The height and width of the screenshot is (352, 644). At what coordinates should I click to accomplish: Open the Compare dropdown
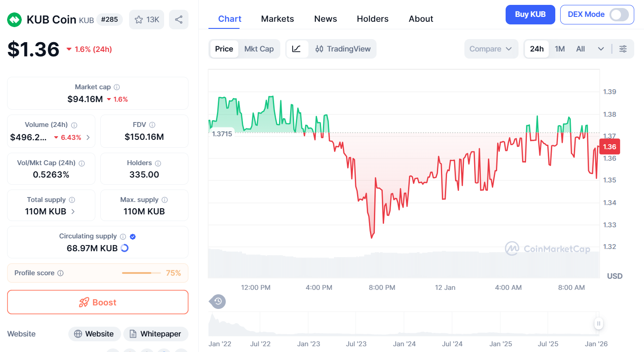pos(491,49)
